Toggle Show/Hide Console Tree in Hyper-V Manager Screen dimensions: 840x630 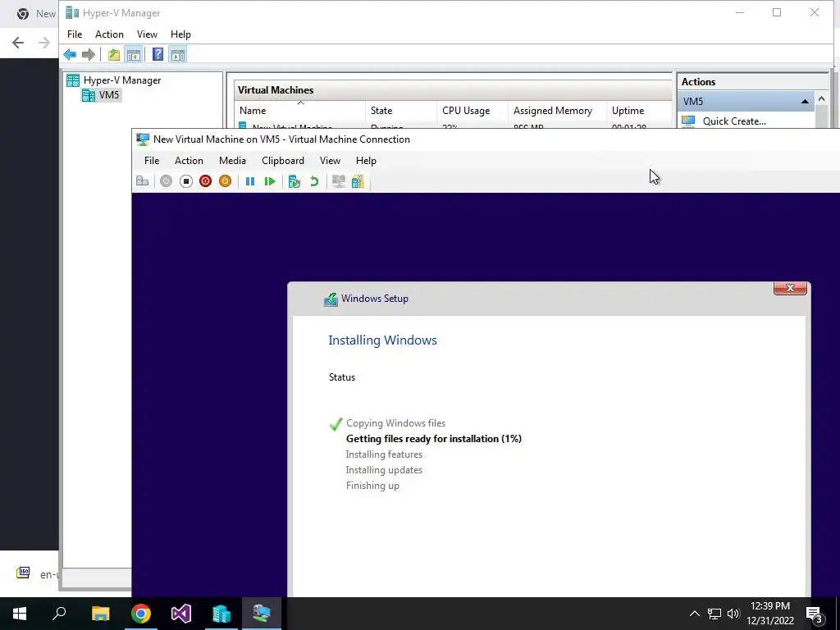134,54
